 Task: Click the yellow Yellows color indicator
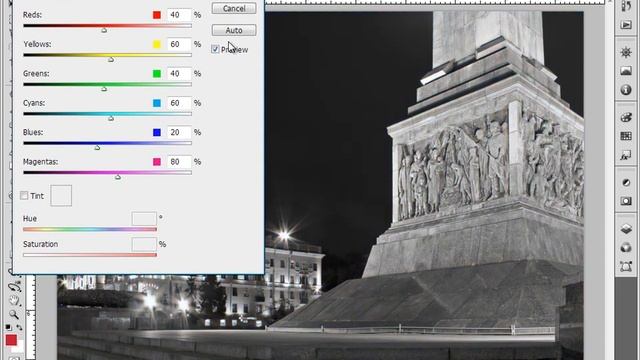click(157, 44)
